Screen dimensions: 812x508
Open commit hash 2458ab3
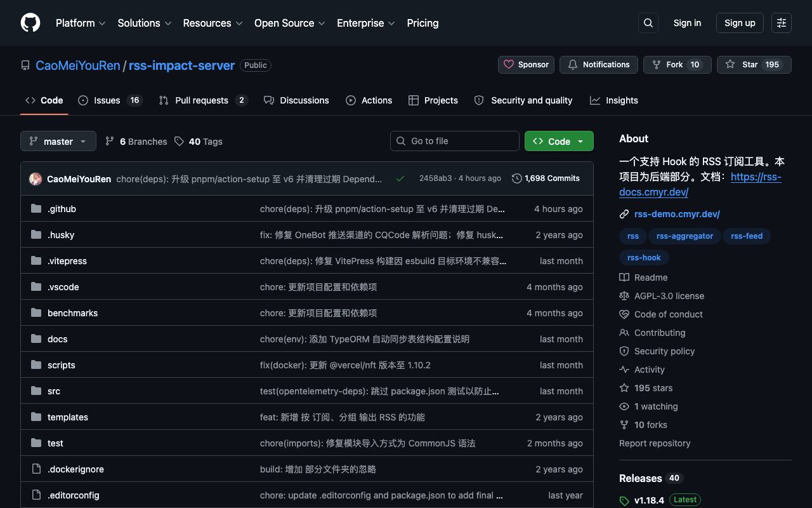[x=435, y=178]
